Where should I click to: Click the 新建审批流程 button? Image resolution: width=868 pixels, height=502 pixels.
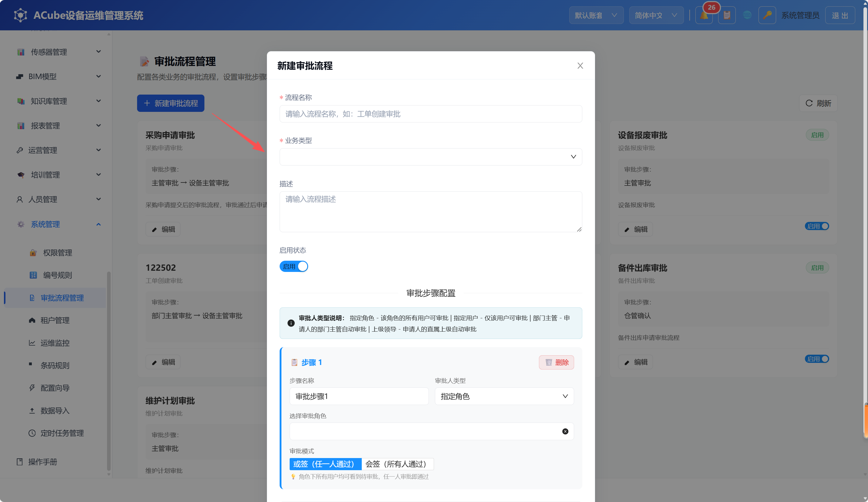coord(170,103)
